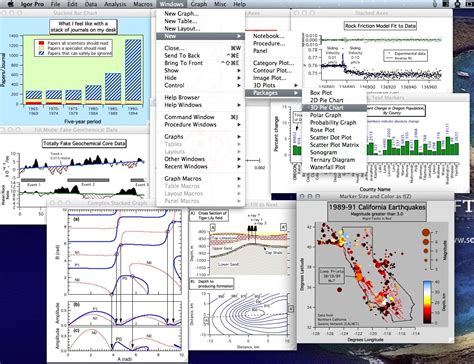Expand the Graph Macros submenu

click(200, 179)
